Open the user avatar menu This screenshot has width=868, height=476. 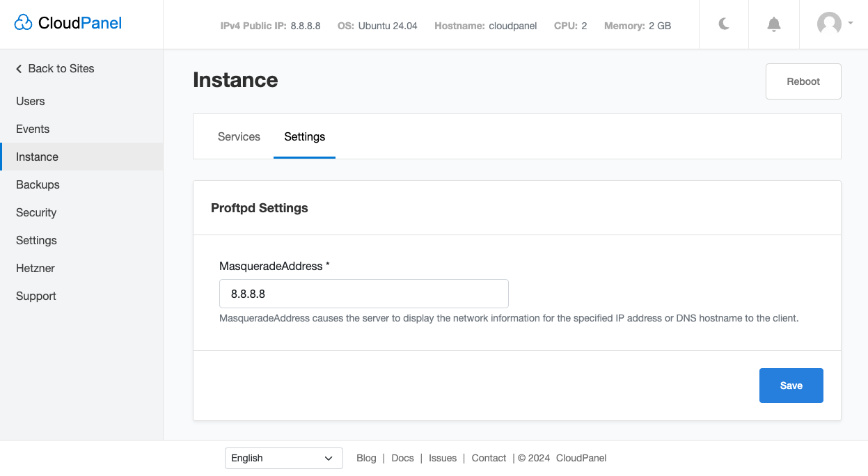click(834, 24)
